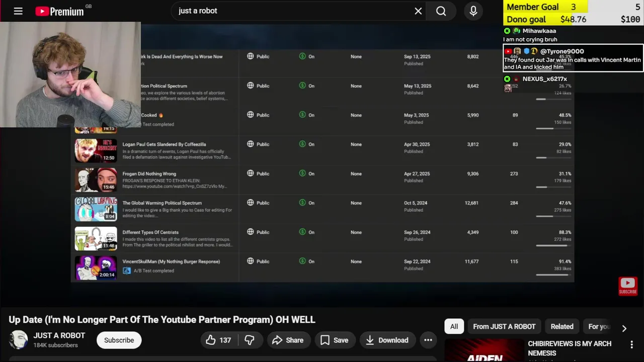Click the red Subscribe watermark in player
The image size is (644, 362).
point(628,286)
